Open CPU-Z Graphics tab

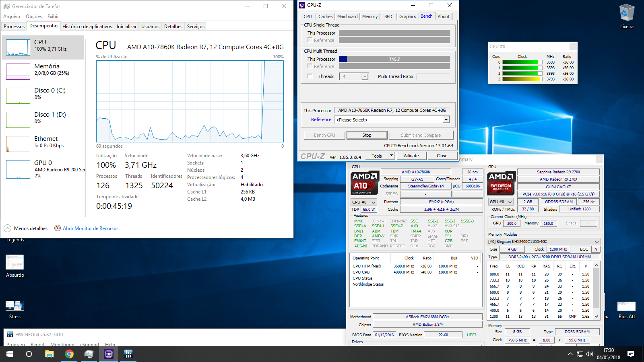408,16
